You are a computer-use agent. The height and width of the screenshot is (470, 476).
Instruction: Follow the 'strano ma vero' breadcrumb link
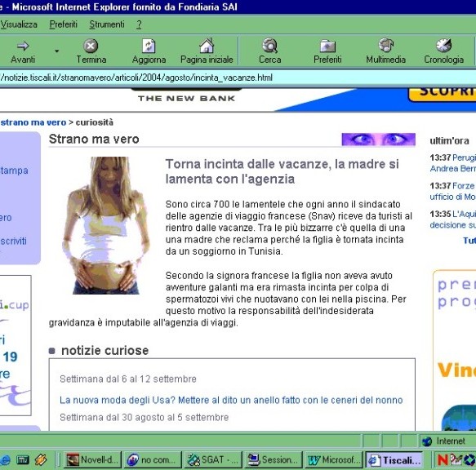33,122
